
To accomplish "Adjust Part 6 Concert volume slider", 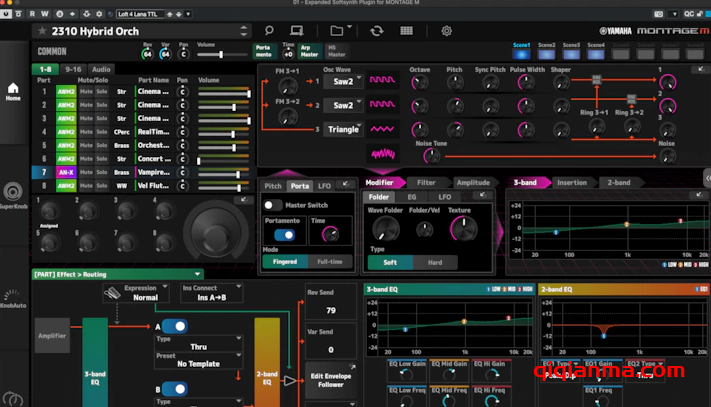I will pos(224,161).
